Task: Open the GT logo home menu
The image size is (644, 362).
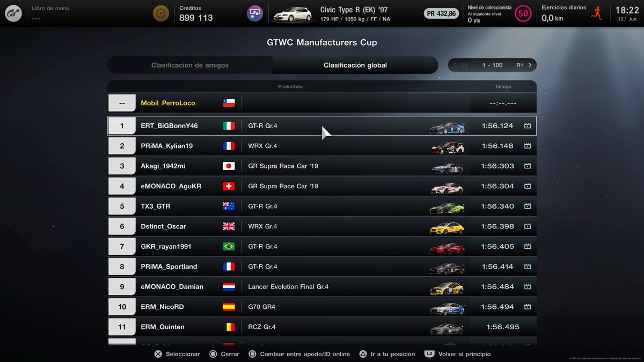Action: click(13, 13)
